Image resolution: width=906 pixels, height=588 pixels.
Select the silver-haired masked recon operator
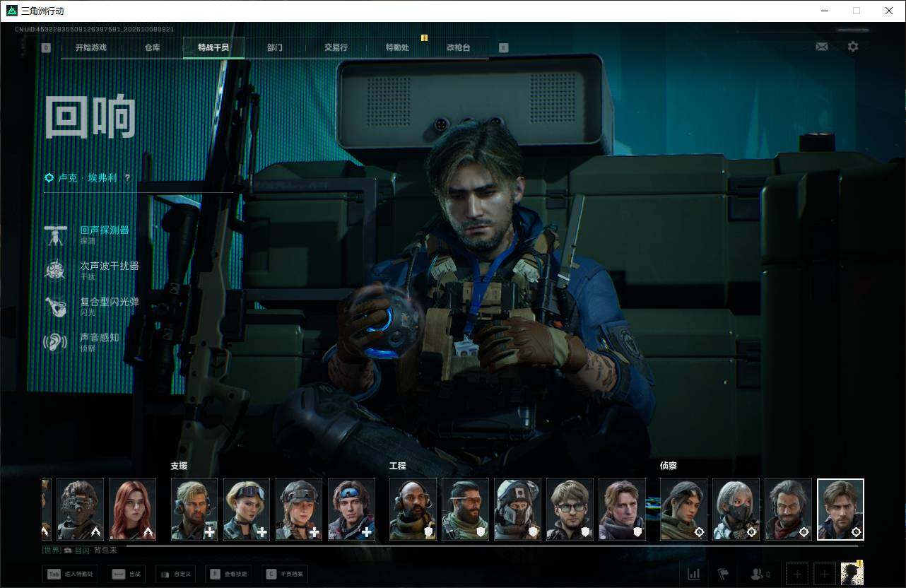[x=736, y=510]
